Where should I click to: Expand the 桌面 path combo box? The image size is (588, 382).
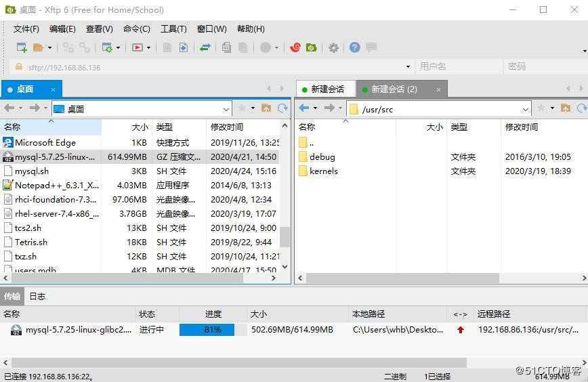click(226, 109)
